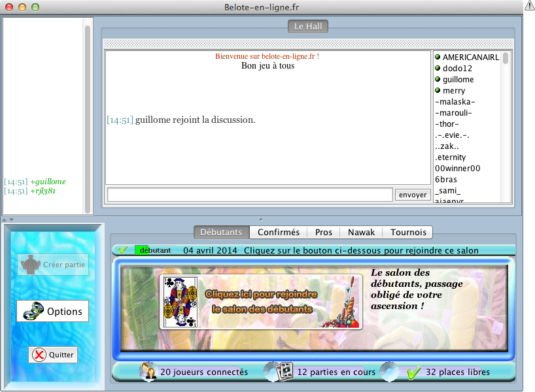The image size is (535, 392).
Task: Switch to the Nawak tab
Action: [361, 232]
